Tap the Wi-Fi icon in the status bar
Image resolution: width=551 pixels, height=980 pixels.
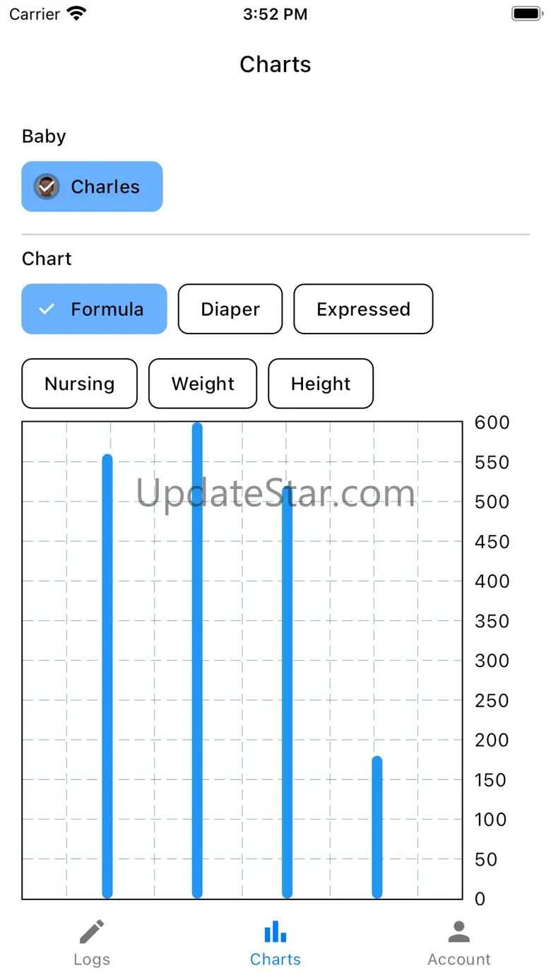(76, 14)
